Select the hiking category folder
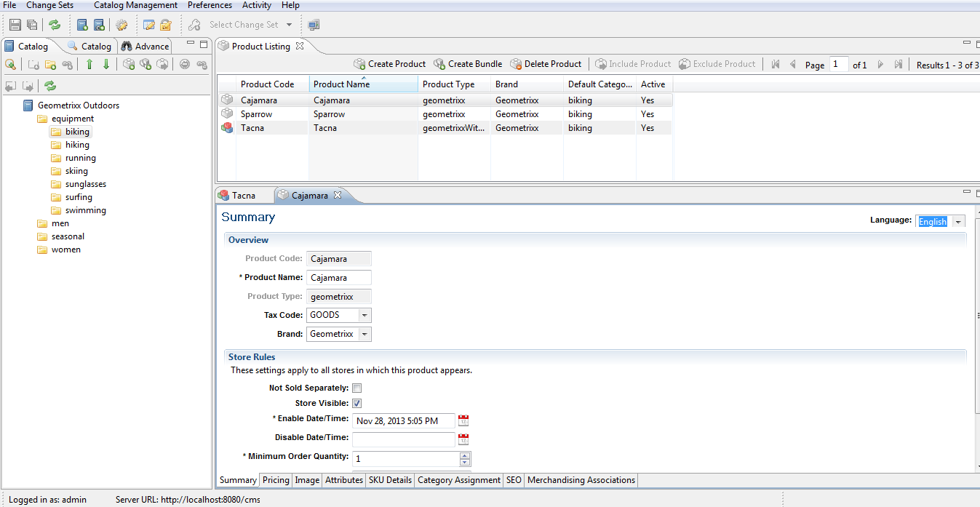Image resolution: width=980 pixels, height=507 pixels. (x=70, y=145)
